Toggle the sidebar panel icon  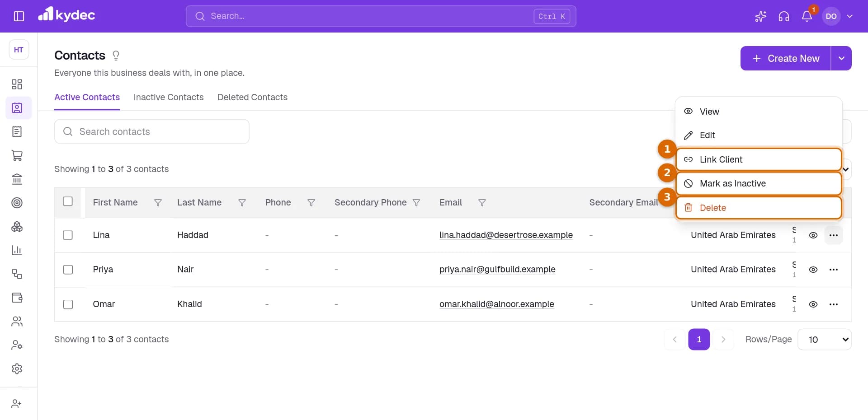pos(19,16)
